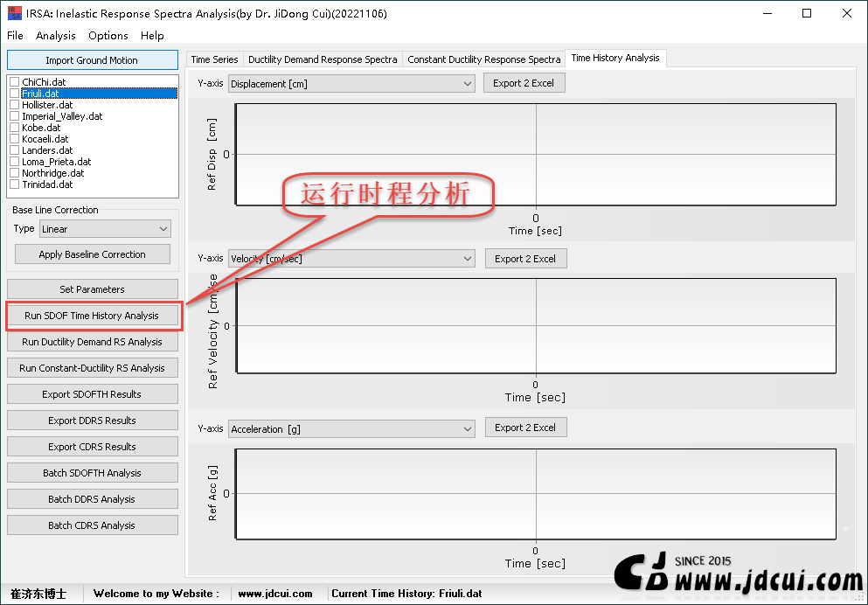
Task: Switch to Constant Ductility Response Spectra tab
Action: tap(483, 59)
